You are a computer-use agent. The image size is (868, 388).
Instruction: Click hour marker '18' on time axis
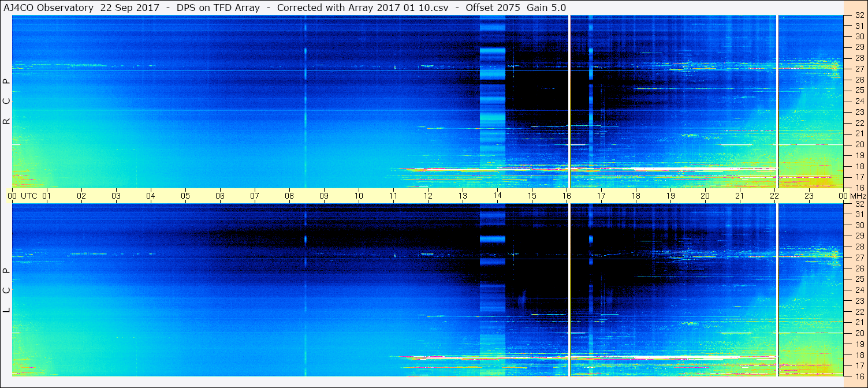(x=636, y=196)
